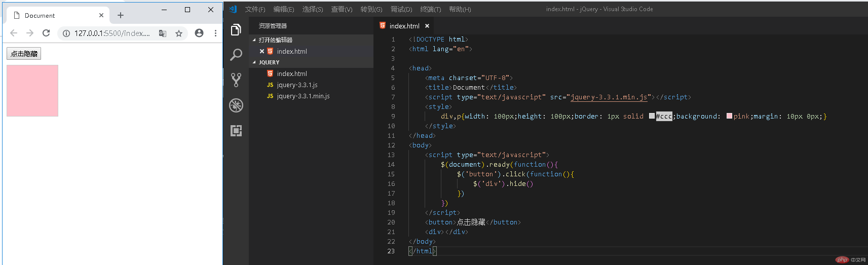
Task: Select the index.html editor tab
Action: click(404, 26)
